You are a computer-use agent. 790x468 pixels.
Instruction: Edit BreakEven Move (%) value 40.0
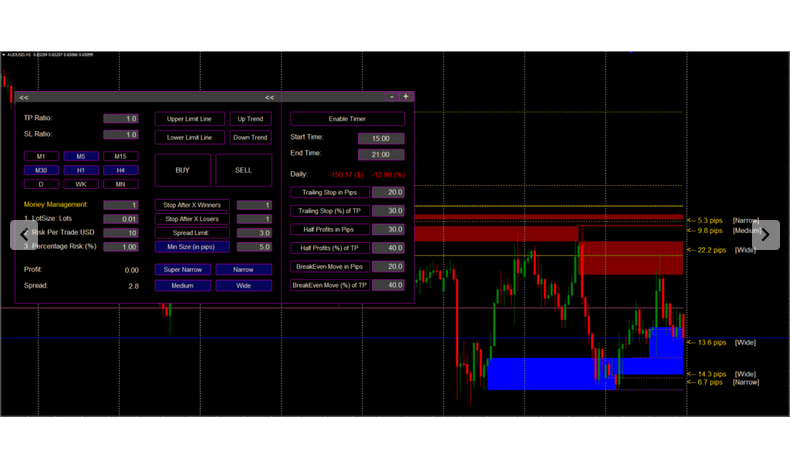point(388,285)
